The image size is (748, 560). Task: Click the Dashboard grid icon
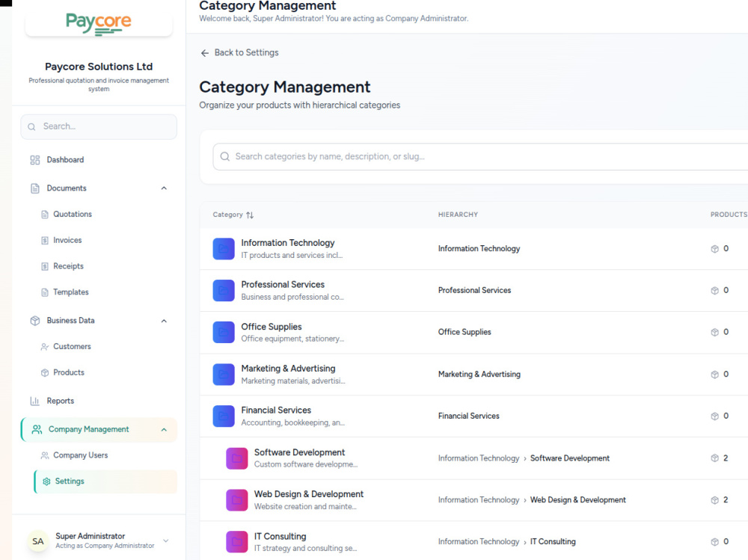pos(35,160)
